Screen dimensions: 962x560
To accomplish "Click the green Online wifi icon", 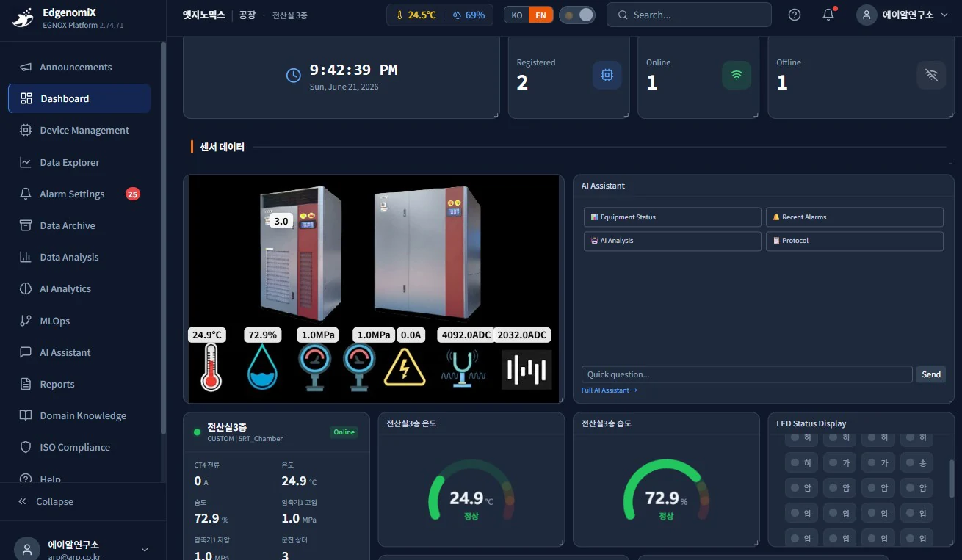I will [737, 75].
